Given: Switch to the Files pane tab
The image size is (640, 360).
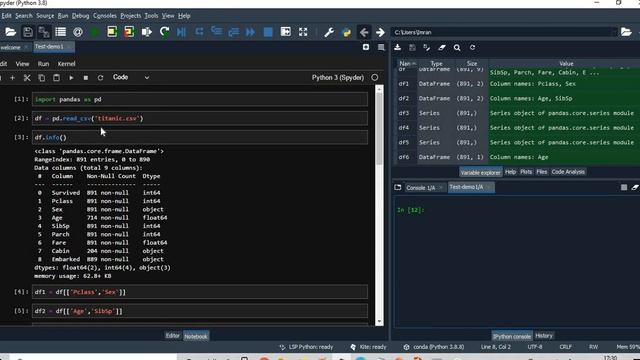Looking at the screenshot, I should coord(542,172).
